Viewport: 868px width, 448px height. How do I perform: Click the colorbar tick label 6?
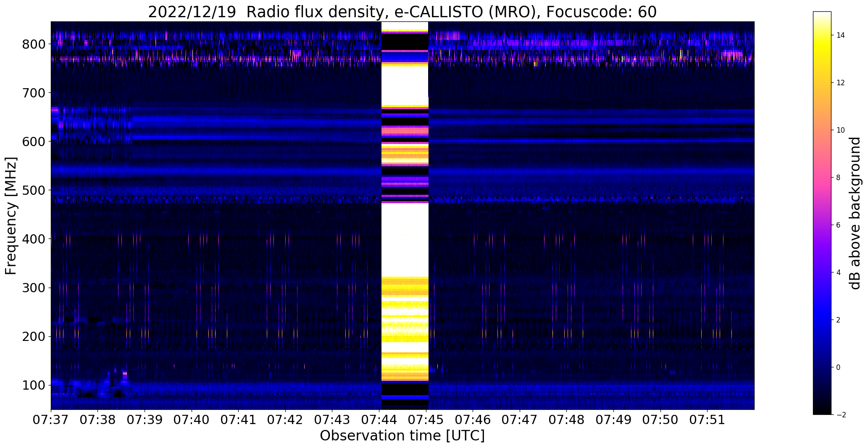point(839,225)
